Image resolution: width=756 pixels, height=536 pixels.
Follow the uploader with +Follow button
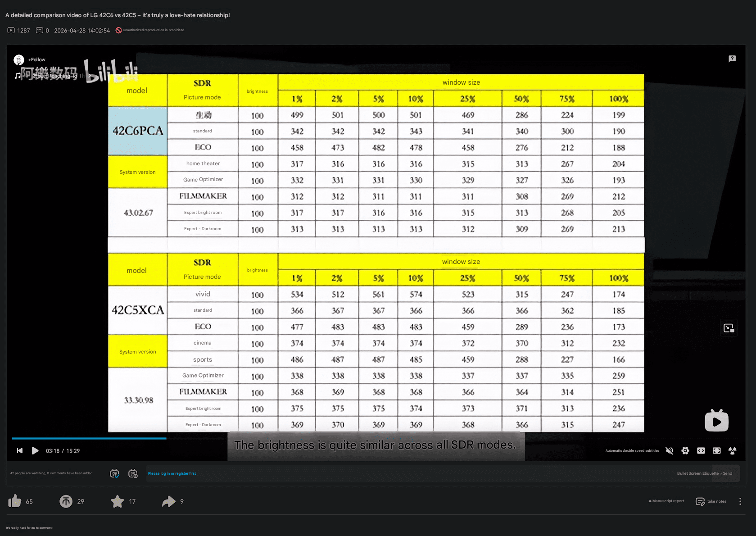[37, 59]
